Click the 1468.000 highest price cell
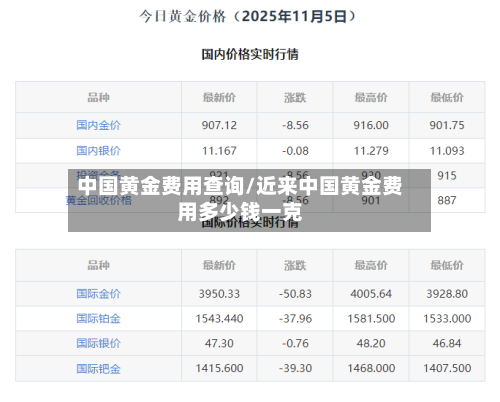 tap(371, 368)
